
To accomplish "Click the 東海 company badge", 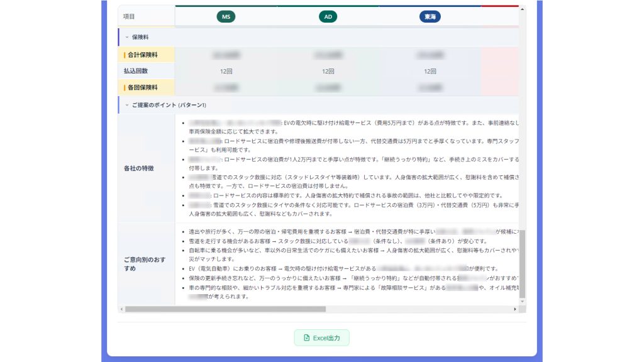I will pyautogui.click(x=430, y=17).
